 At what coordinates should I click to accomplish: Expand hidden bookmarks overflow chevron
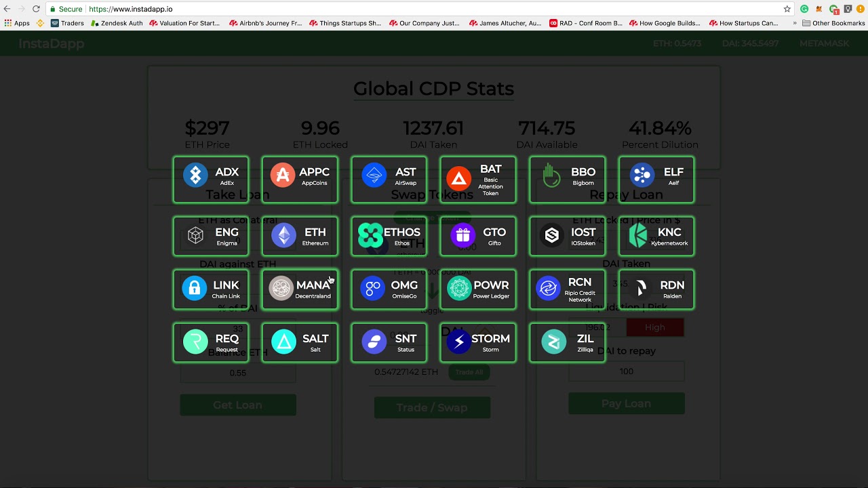[x=794, y=23]
